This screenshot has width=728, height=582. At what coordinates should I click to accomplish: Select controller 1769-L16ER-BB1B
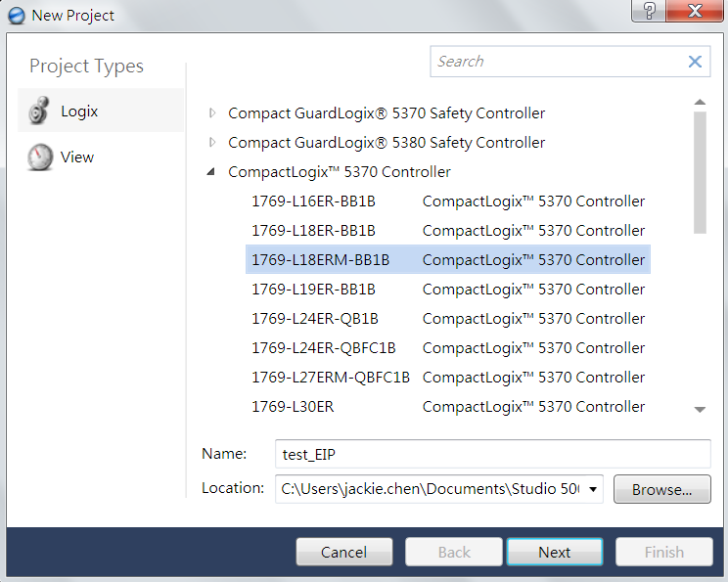[448, 201]
